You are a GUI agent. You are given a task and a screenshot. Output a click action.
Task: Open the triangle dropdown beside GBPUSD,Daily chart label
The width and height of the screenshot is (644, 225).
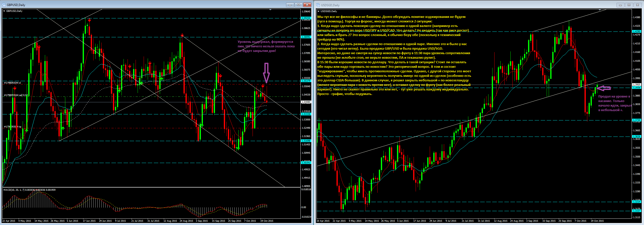pos(4,11)
